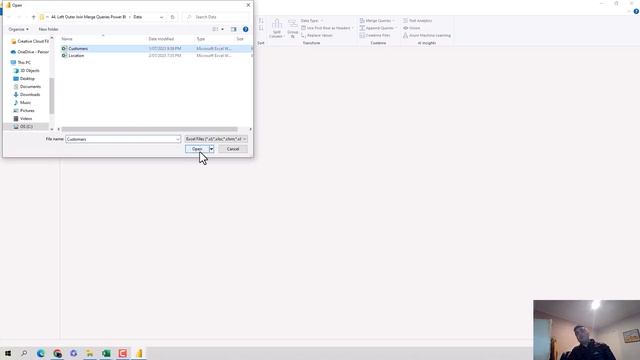Create a New folder
The image size is (640, 360).
tap(48, 29)
